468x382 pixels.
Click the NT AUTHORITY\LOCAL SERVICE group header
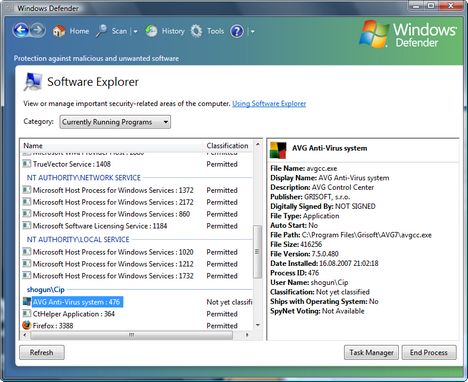(x=78, y=239)
